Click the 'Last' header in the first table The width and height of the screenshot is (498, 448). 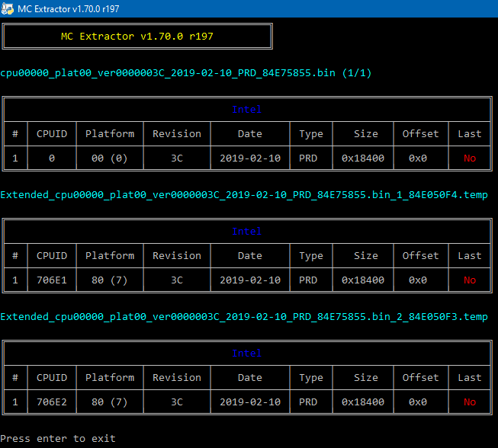pyautogui.click(x=470, y=133)
